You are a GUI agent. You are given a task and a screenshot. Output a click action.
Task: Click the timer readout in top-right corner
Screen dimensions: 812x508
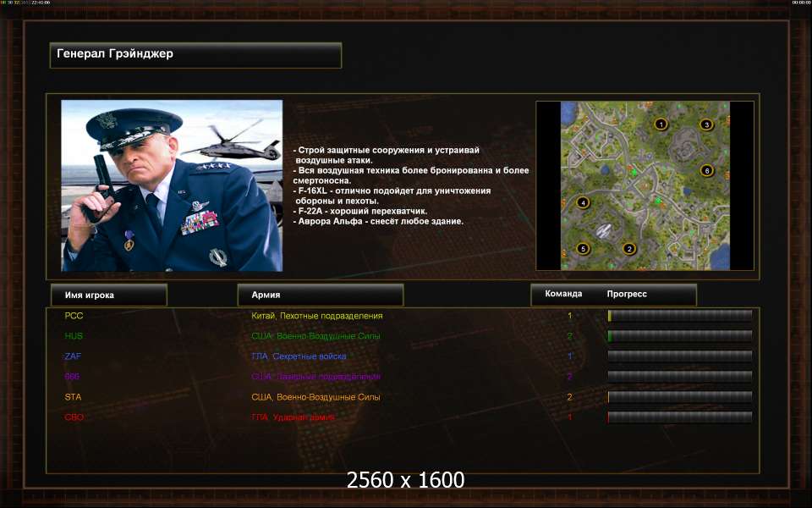[801, 3]
